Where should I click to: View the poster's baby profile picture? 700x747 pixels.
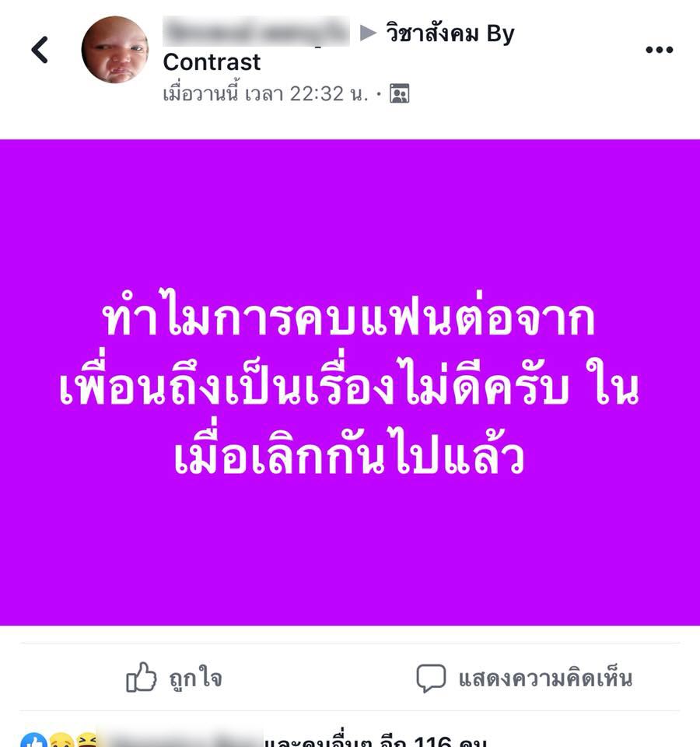pos(115,50)
